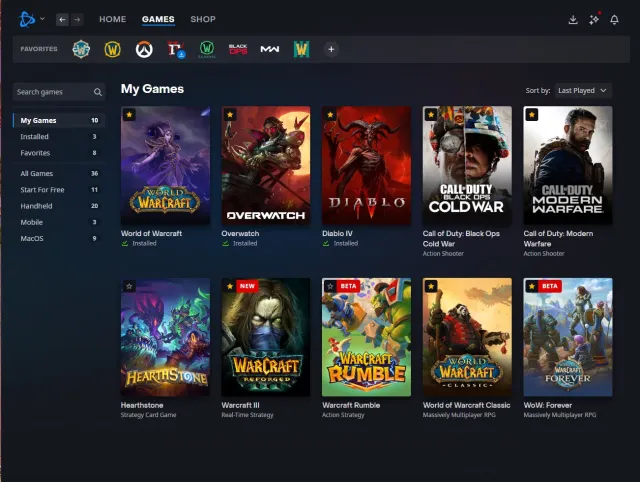Go back with the left arrow
This screenshot has height=482, width=640.
(x=62, y=19)
